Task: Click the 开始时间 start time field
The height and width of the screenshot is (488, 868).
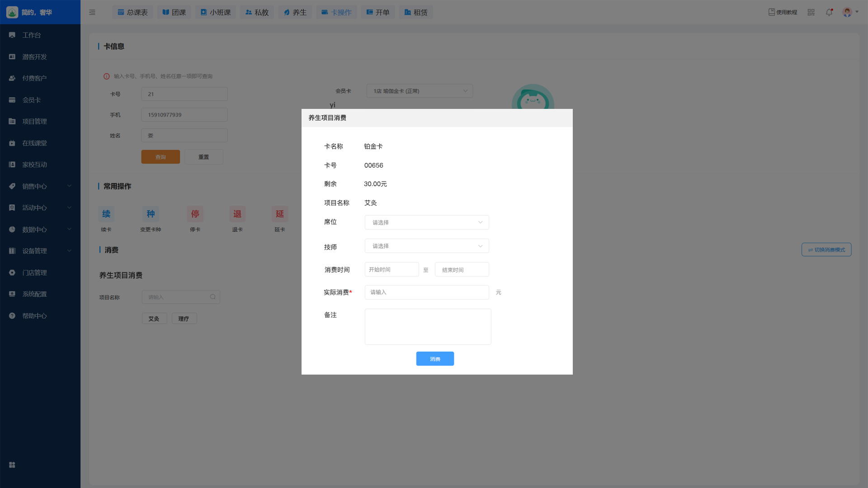Action: pos(392,269)
